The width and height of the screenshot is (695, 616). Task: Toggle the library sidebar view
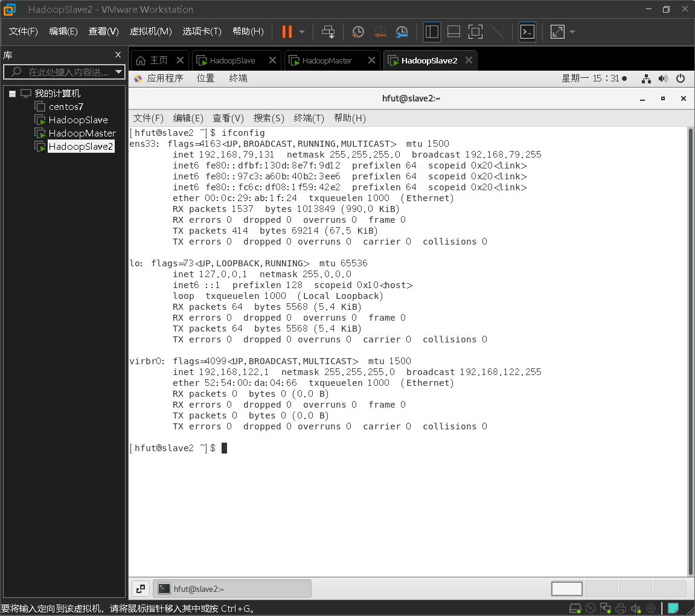pyautogui.click(x=432, y=32)
